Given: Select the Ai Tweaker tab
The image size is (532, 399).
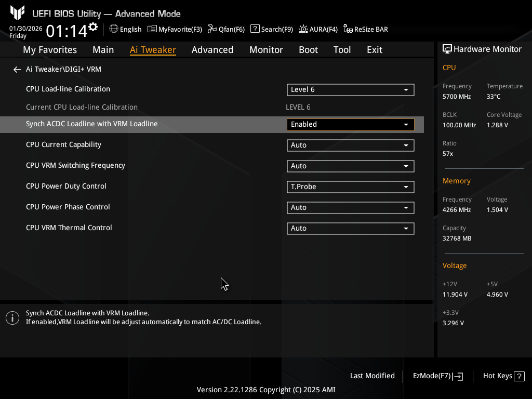Looking at the screenshot, I should tap(153, 50).
